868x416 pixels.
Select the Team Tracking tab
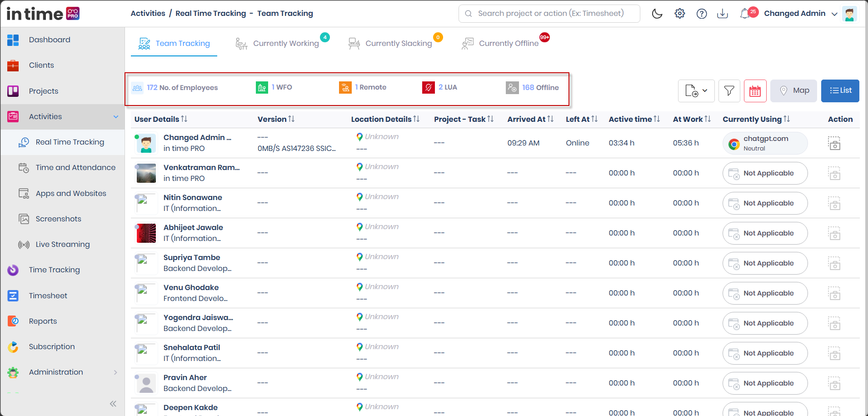(x=174, y=43)
